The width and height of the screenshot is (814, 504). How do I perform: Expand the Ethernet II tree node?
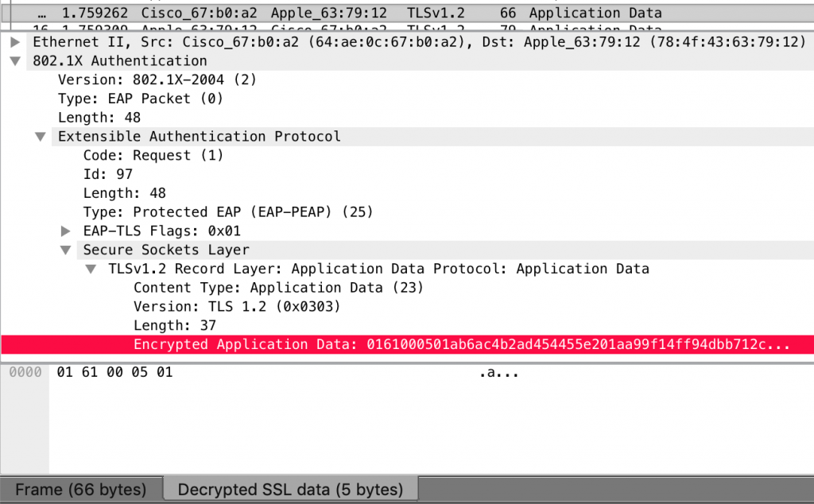pos(15,42)
